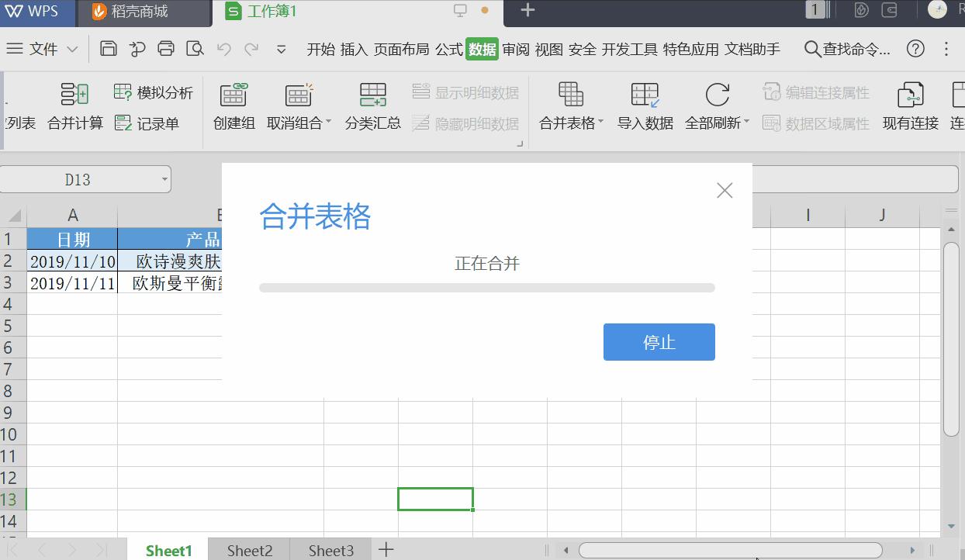Viewport: 965px width, 560px height.
Task: Click the merging progress bar
Action: [486, 287]
